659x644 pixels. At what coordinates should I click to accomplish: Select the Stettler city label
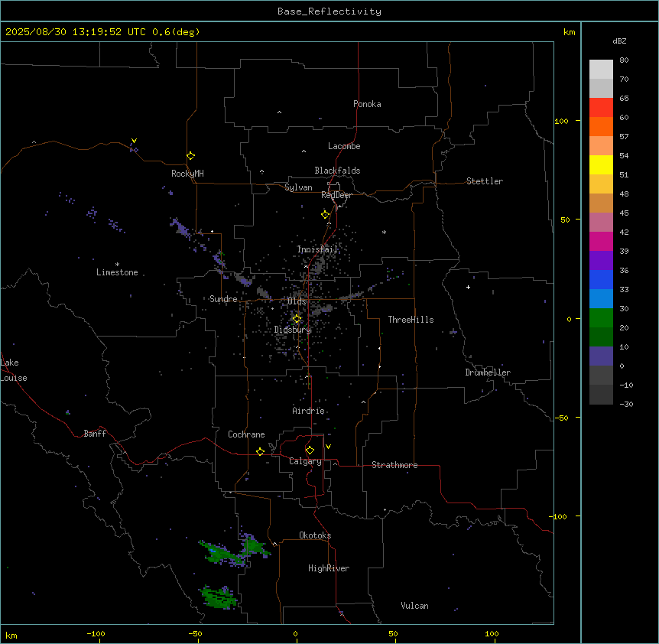484,181
